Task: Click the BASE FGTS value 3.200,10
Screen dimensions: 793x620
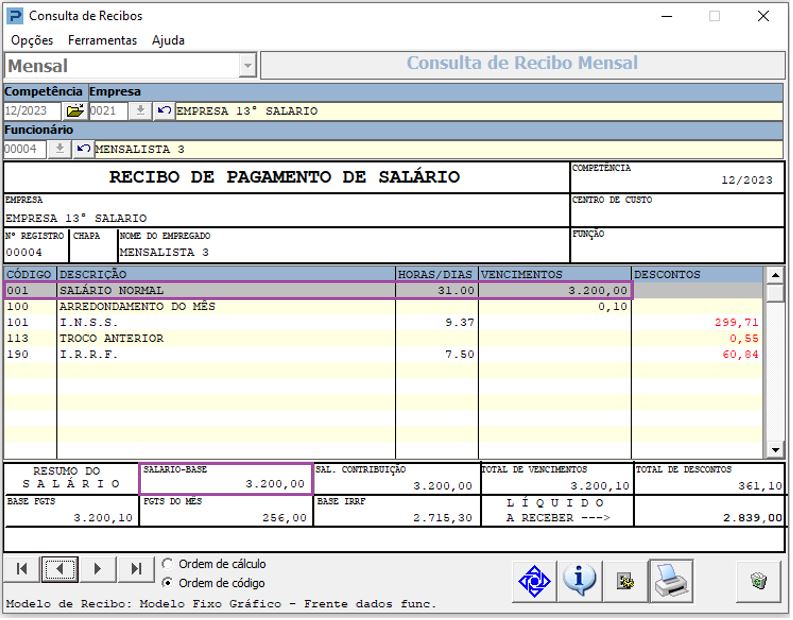Action: point(103,518)
